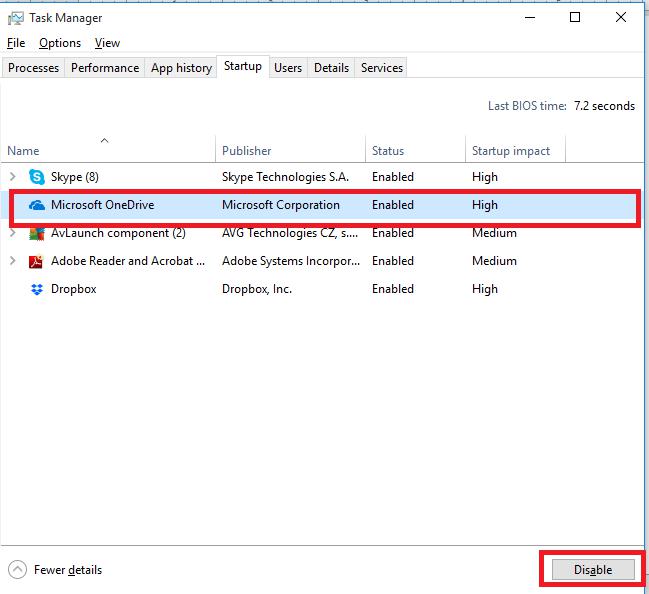
Task: Sort by the Startup impact column header
Action: 515,149
